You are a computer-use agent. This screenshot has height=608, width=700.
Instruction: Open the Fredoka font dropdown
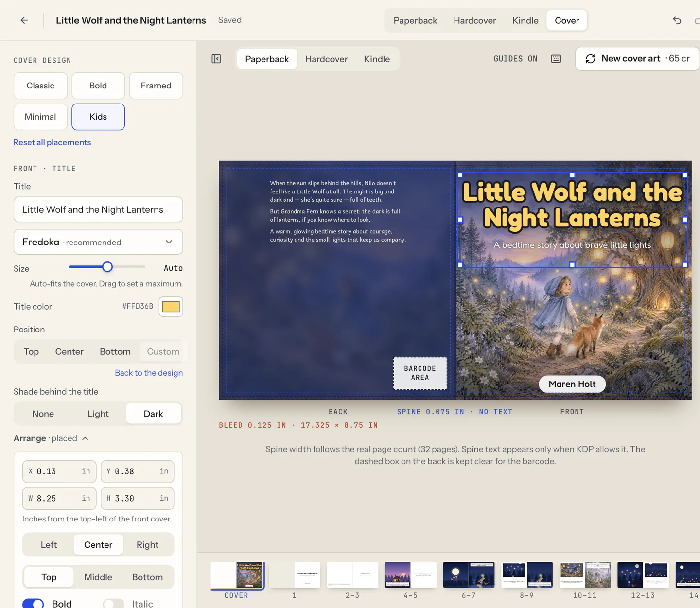click(x=98, y=242)
